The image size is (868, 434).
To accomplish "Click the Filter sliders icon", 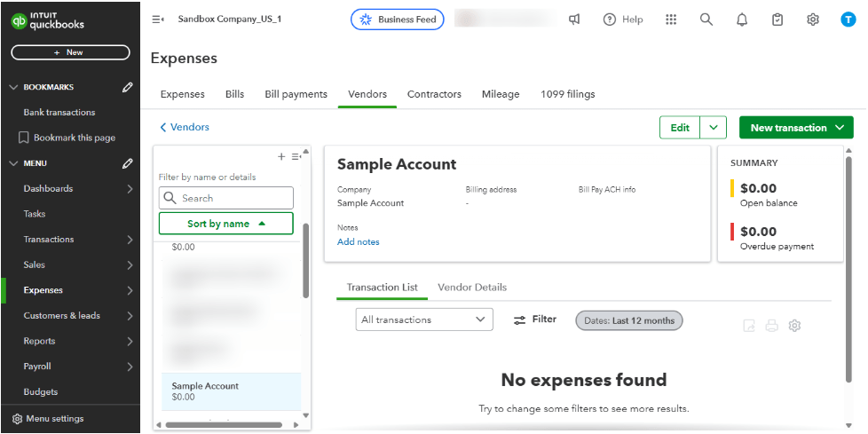I will point(519,320).
